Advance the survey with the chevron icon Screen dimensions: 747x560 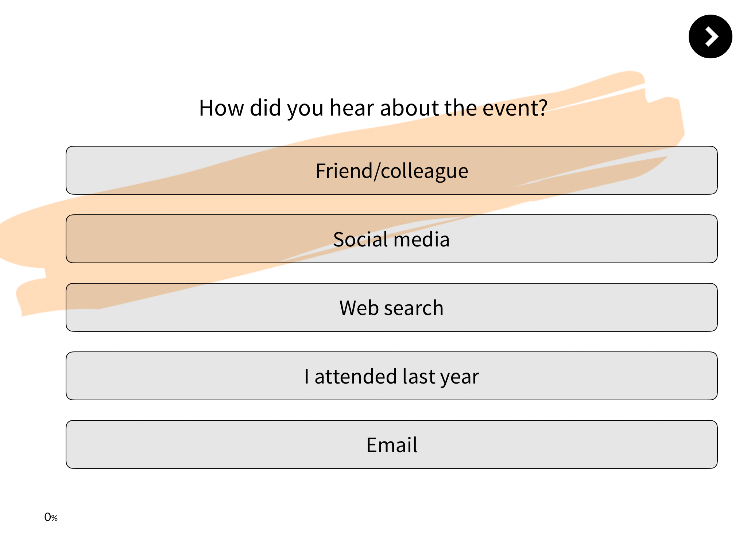(711, 36)
